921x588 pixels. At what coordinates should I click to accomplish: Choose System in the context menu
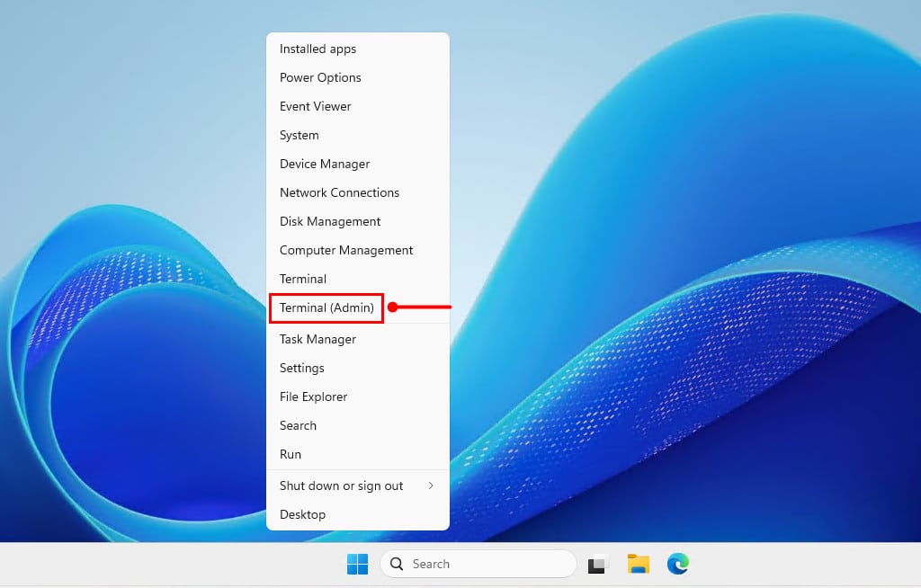[x=299, y=135]
